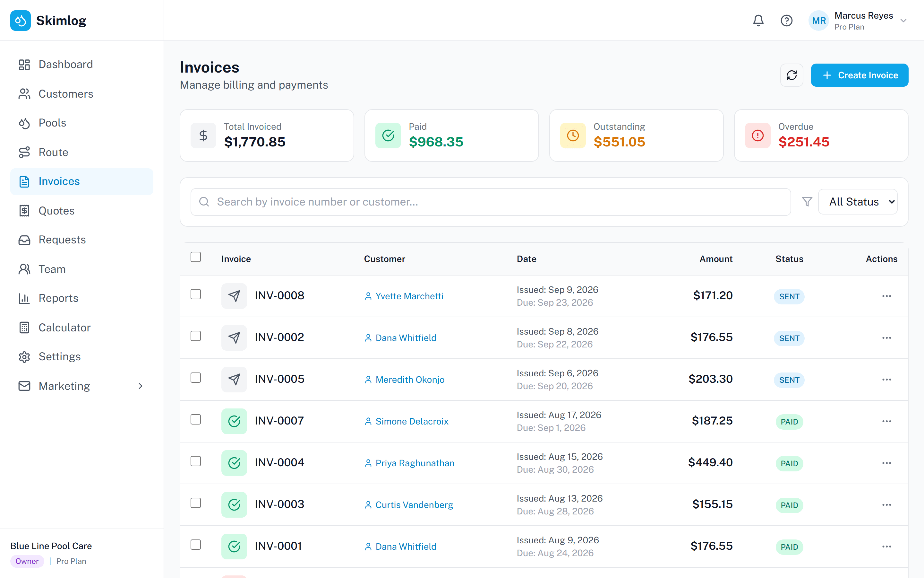This screenshot has width=924, height=578.
Task: Expand the Marcus Reyes account menu chevron
Action: click(x=903, y=21)
